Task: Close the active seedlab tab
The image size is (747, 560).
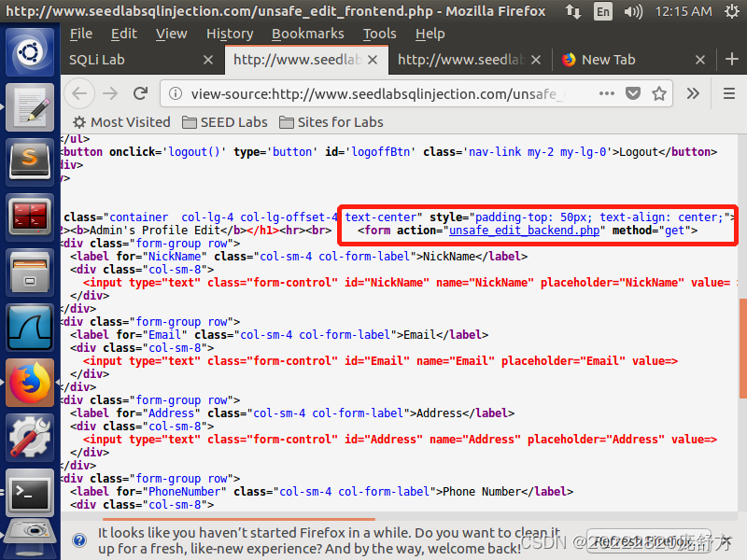Action: pyautogui.click(x=373, y=60)
